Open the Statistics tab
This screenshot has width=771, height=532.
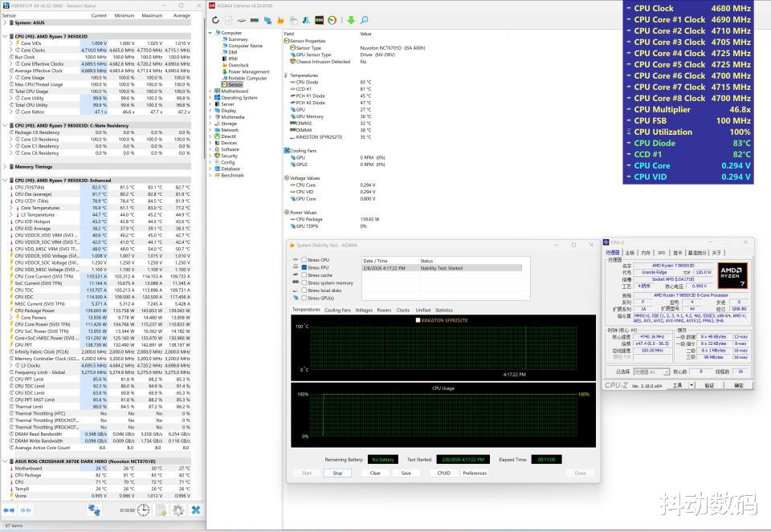pos(443,310)
